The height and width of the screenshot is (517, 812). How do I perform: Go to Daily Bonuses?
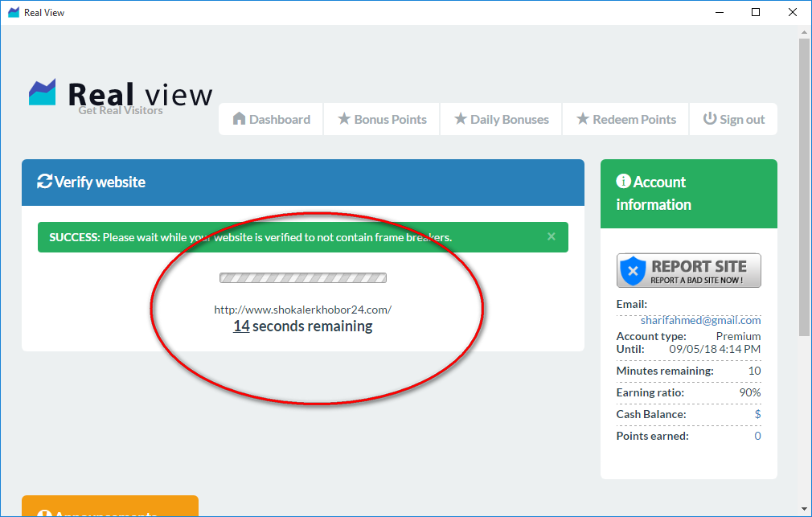[x=502, y=119]
